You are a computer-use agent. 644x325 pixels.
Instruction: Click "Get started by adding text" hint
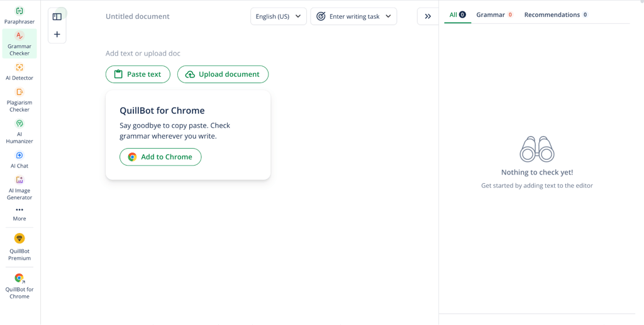click(x=537, y=186)
